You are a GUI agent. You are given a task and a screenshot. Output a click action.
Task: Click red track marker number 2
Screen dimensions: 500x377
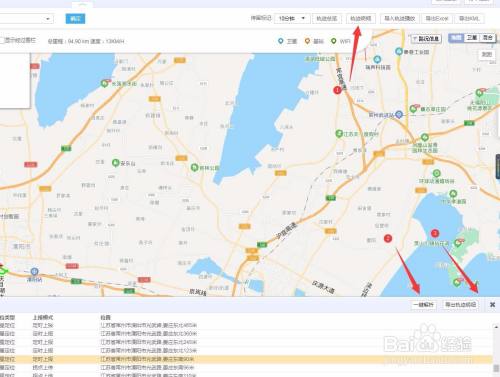(388, 238)
